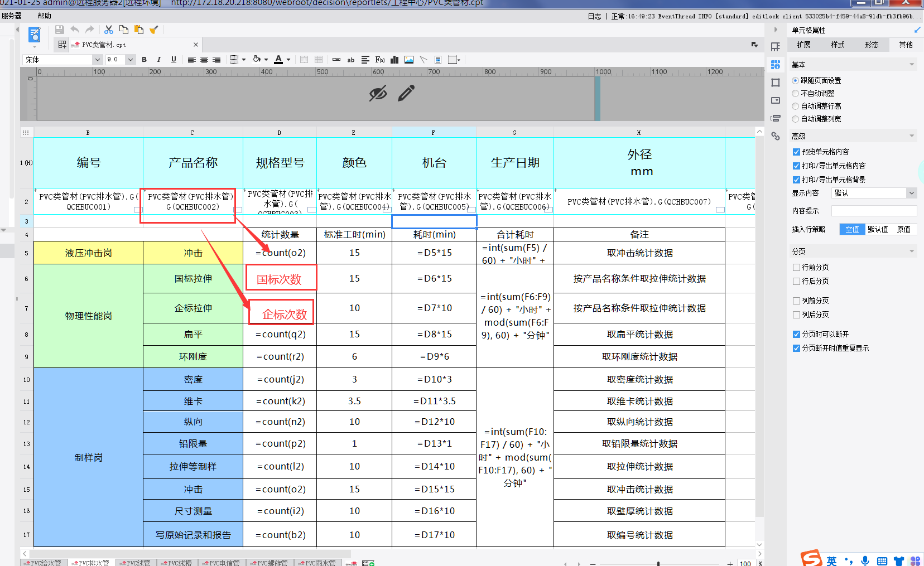Toggle 打印/导出单元格背景 checkbox
Image resolution: width=924 pixels, height=566 pixels.
click(796, 180)
